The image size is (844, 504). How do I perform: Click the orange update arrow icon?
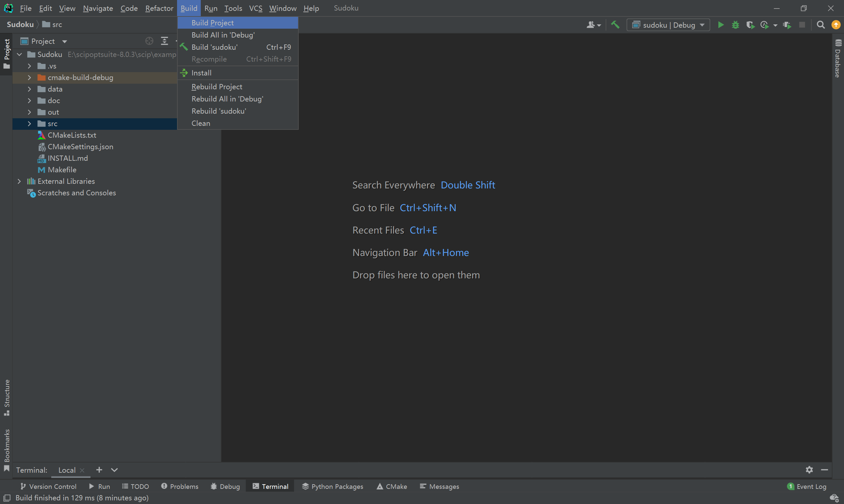pos(835,25)
